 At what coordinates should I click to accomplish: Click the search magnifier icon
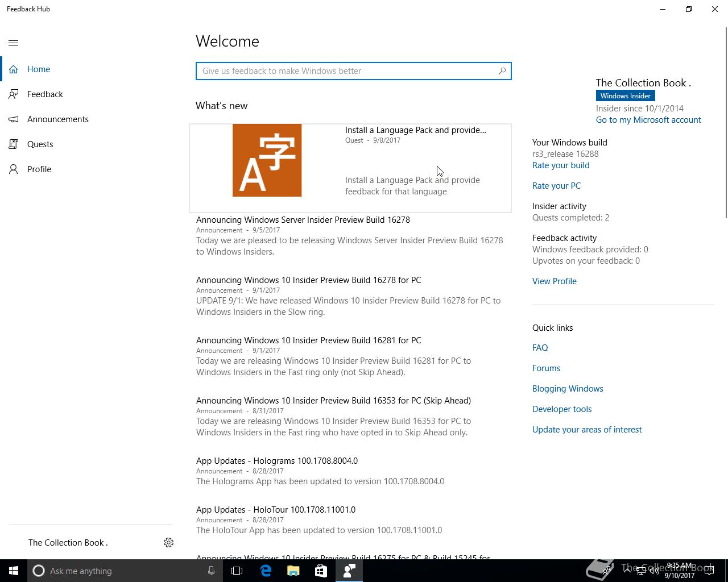tap(502, 71)
